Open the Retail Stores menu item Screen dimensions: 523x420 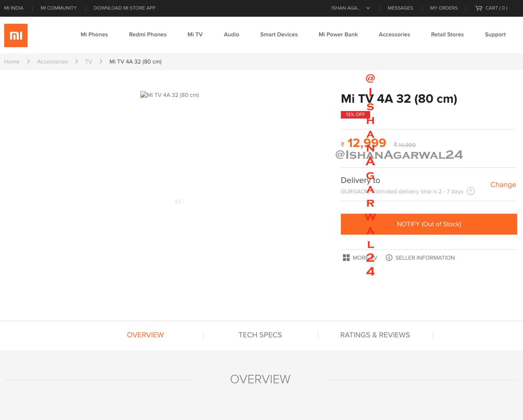click(447, 34)
